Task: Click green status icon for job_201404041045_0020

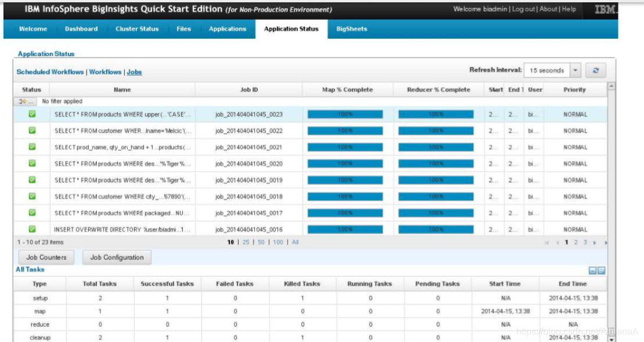Action: [x=32, y=163]
